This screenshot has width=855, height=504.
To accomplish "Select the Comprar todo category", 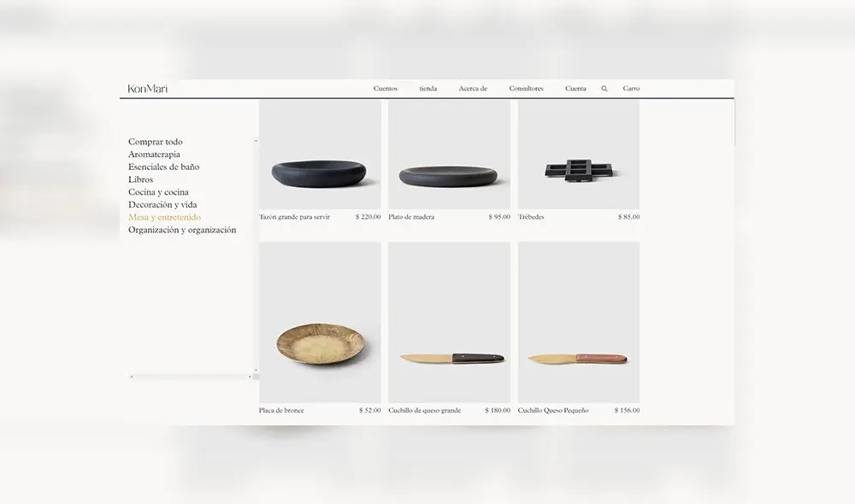I will [156, 142].
